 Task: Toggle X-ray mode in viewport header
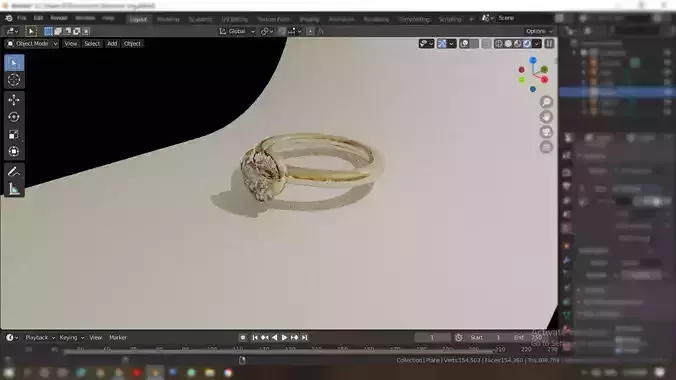point(486,44)
